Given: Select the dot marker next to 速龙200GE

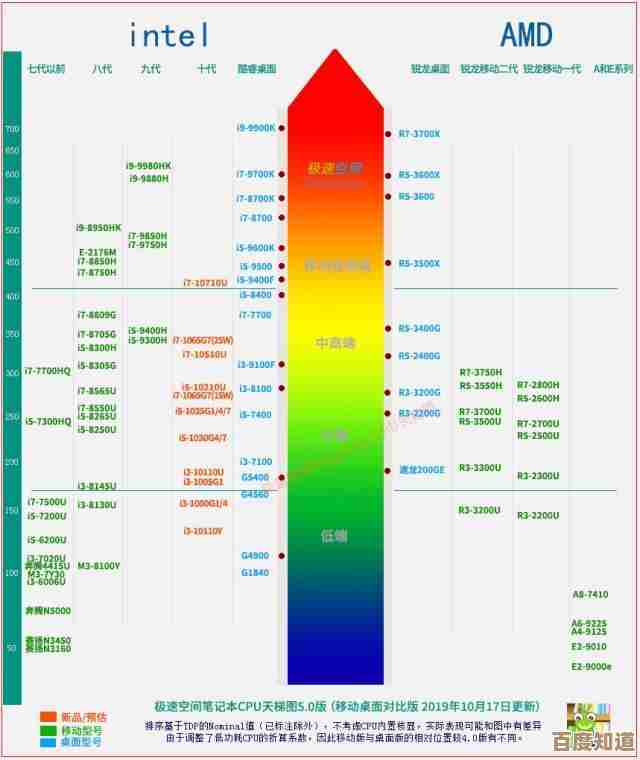Looking at the screenshot, I should tap(388, 470).
